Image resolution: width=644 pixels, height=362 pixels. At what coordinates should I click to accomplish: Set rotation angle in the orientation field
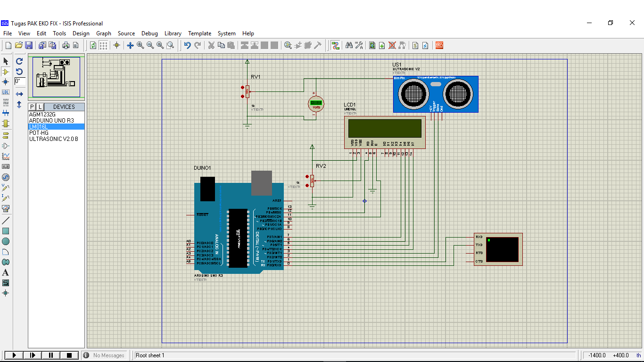coord(20,81)
